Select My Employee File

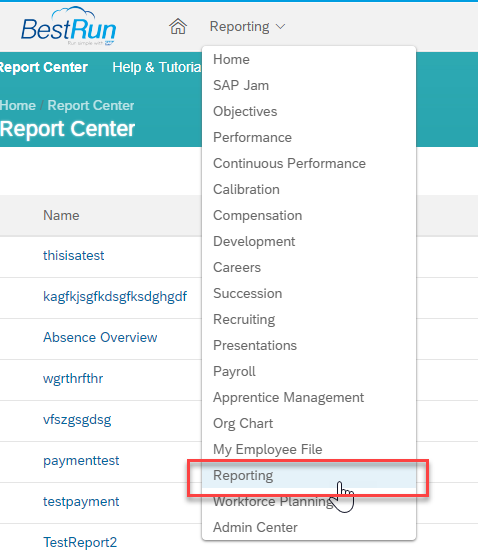(x=309, y=449)
